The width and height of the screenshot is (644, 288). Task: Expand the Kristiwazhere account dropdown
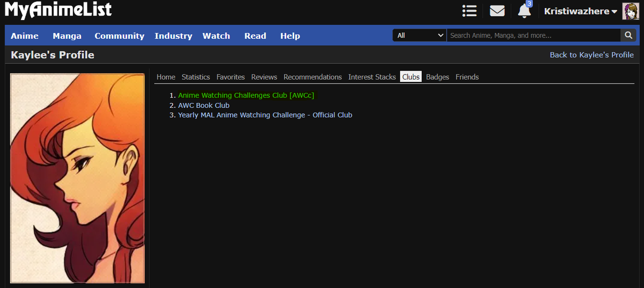click(x=581, y=11)
